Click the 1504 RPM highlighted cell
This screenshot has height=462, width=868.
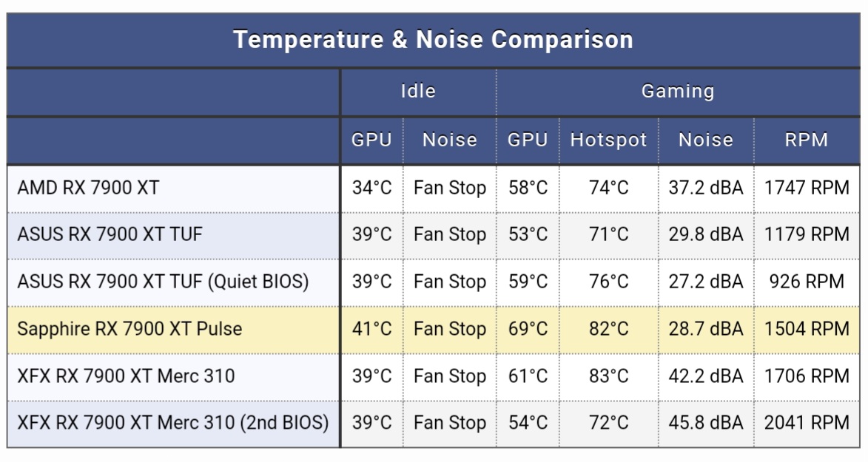click(806, 329)
